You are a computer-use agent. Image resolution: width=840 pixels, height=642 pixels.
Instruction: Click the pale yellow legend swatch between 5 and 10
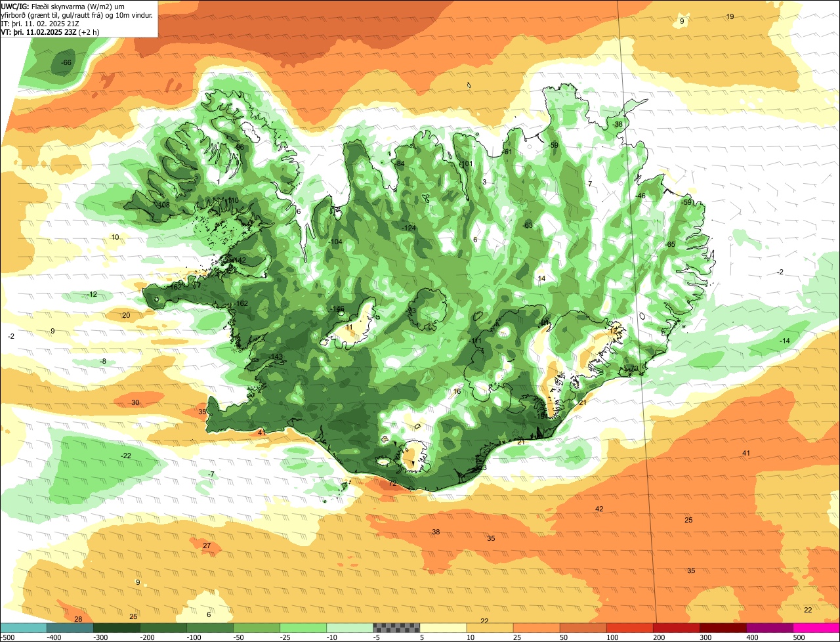coord(443,628)
